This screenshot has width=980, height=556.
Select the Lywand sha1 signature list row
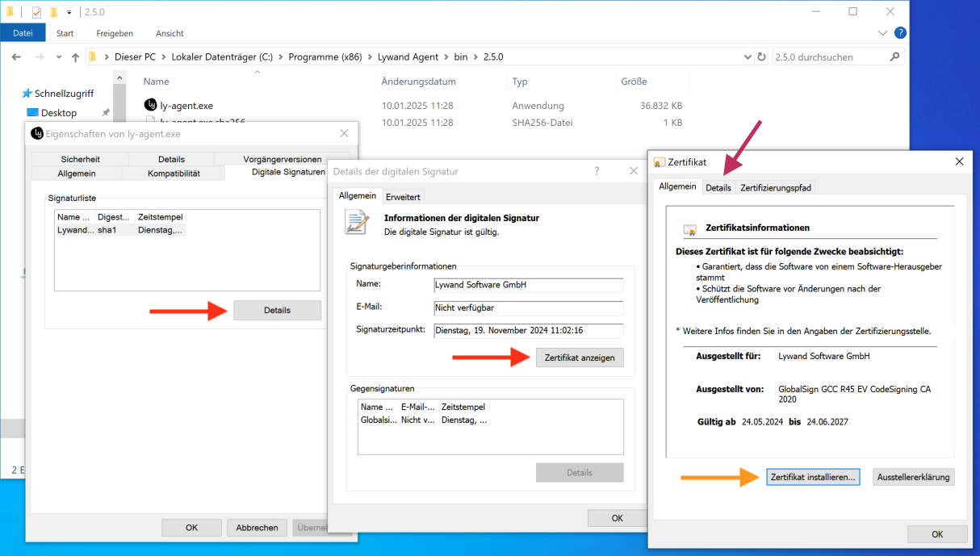[121, 230]
